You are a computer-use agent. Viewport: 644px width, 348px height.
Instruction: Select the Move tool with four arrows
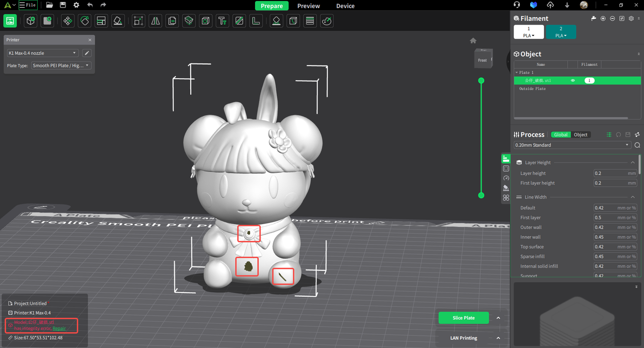pyautogui.click(x=67, y=21)
